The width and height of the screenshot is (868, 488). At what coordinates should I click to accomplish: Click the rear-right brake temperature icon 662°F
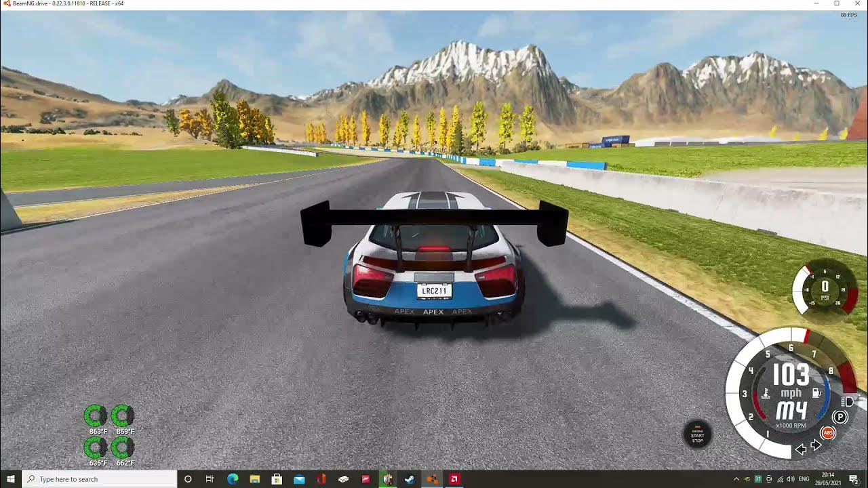tap(123, 447)
